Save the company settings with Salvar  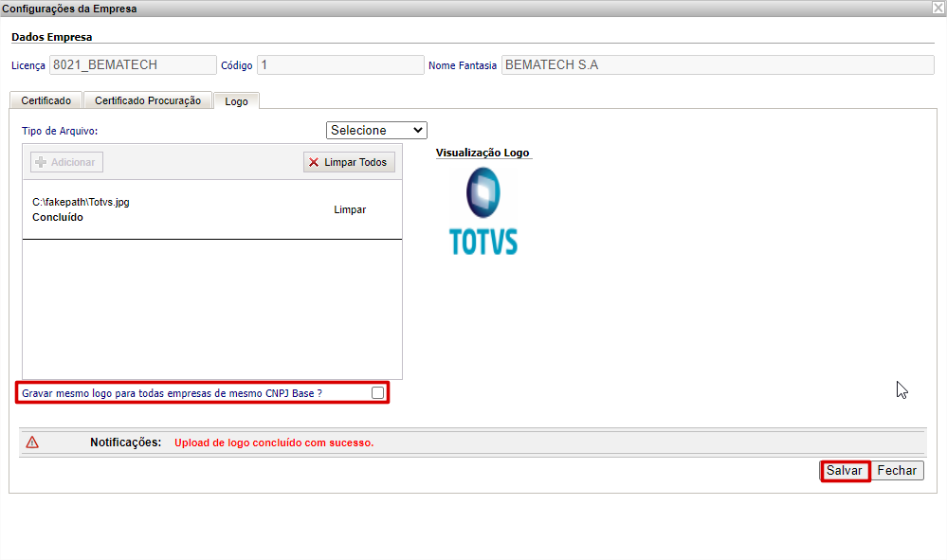(845, 471)
